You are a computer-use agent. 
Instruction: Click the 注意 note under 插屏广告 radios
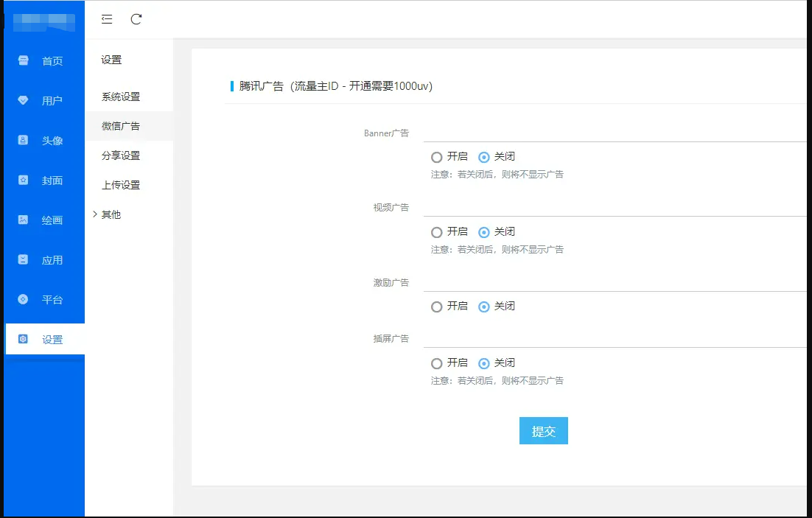pyautogui.click(x=497, y=381)
